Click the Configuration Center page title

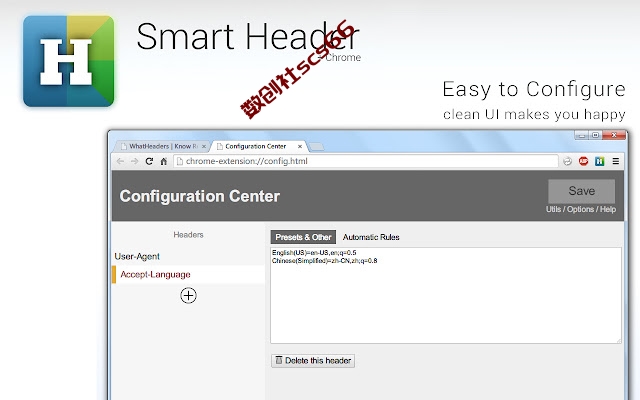tap(200, 196)
